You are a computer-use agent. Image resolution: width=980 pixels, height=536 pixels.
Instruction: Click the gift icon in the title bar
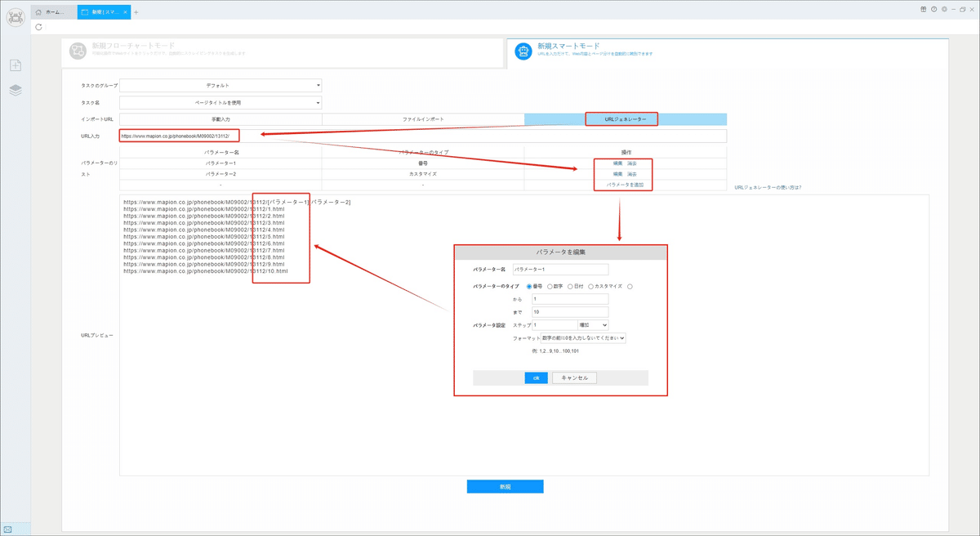(924, 9)
